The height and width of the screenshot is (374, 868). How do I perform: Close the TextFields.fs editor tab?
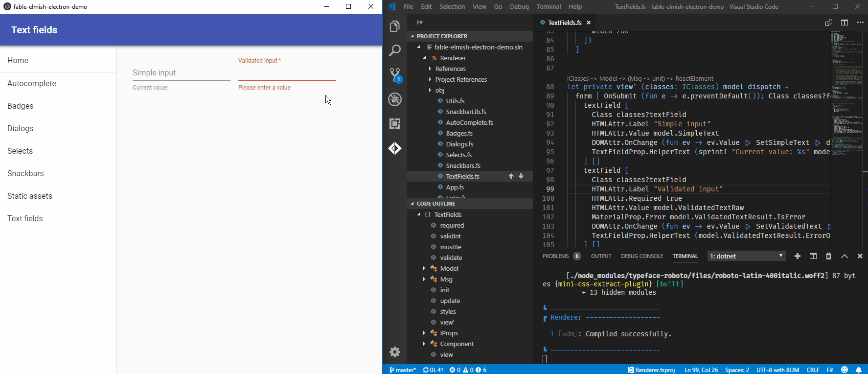point(589,23)
